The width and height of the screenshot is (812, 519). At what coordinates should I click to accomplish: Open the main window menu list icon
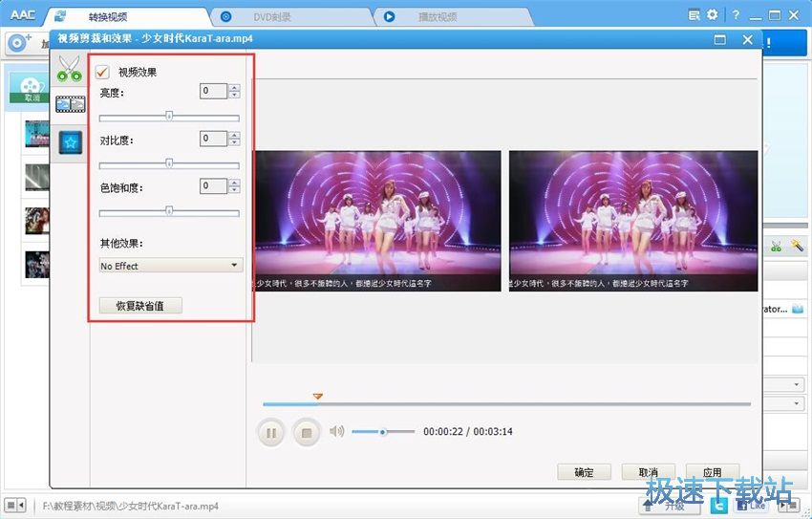click(x=694, y=15)
